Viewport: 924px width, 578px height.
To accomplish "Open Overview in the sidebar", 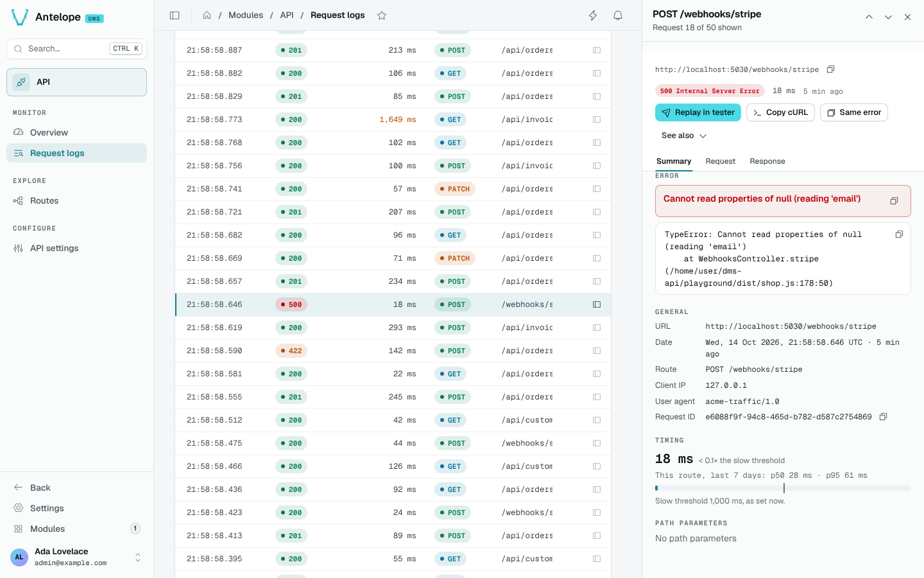I will pos(76,132).
